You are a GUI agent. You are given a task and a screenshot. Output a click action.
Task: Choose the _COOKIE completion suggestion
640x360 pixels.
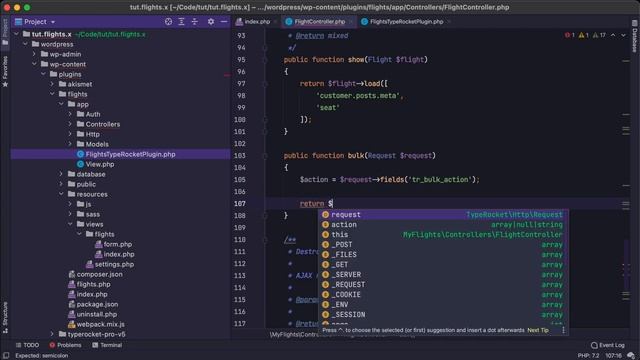coord(442,295)
